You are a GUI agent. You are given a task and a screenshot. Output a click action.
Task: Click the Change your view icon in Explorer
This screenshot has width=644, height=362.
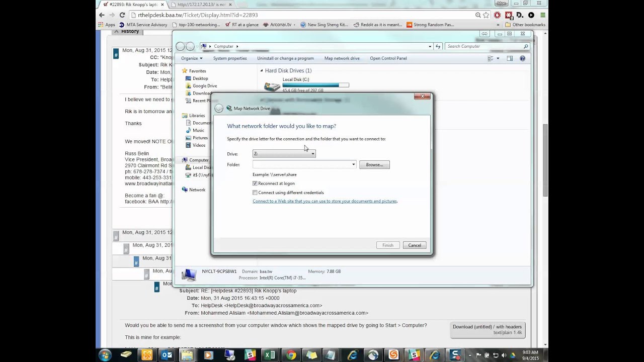pyautogui.click(x=491, y=58)
